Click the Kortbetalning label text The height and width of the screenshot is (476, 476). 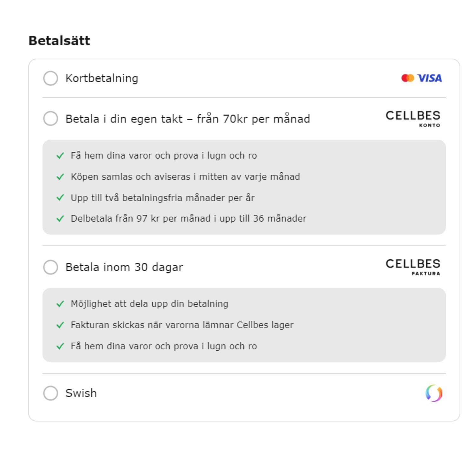102,78
